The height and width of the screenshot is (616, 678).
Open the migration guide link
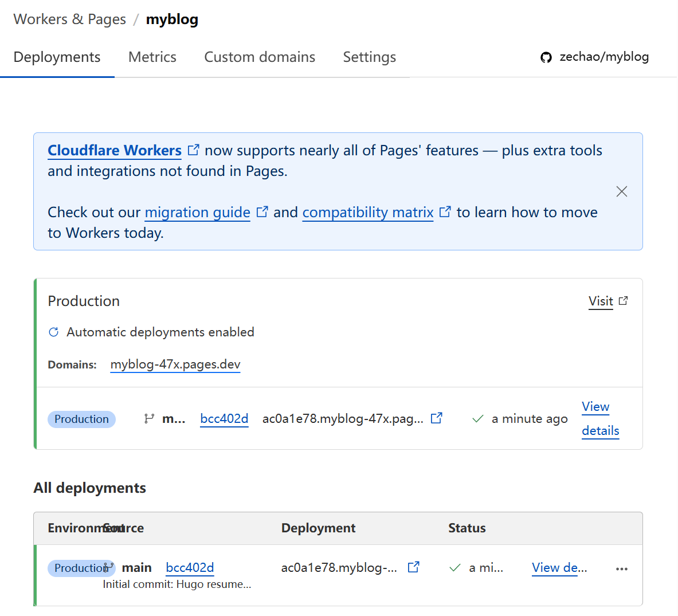[198, 212]
